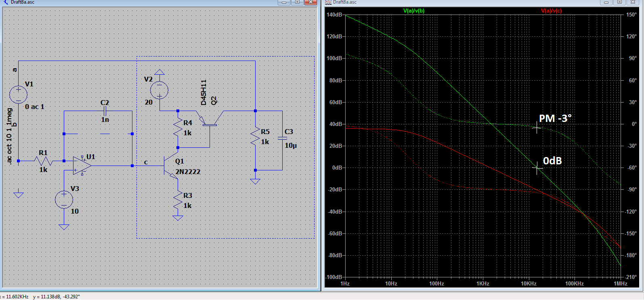Select the V3 voltage source symbol
Viewport: 644px width, 300px height.
coord(64,199)
